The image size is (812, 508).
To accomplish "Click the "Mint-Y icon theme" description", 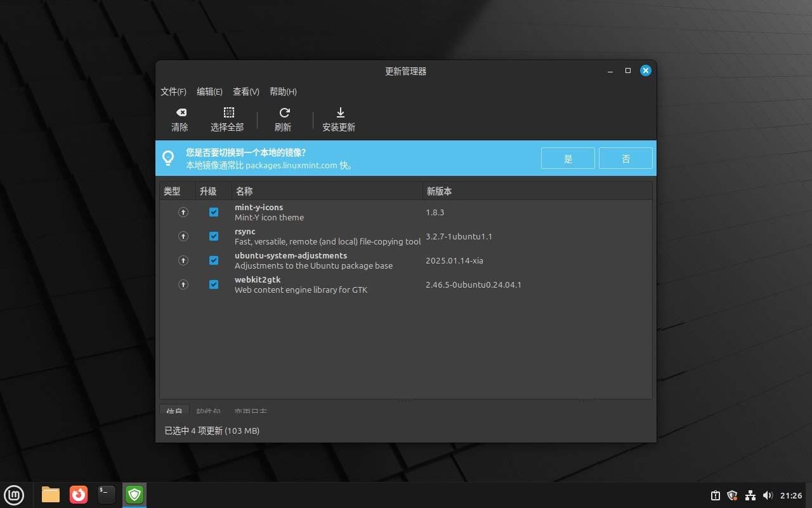I will [x=269, y=218].
